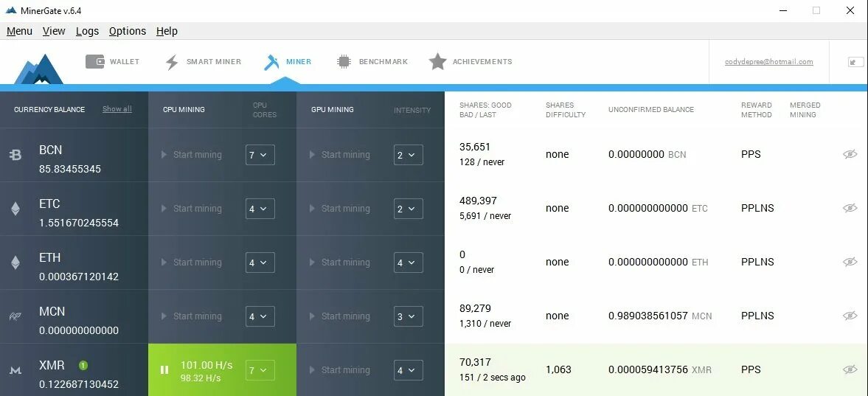
Task: Open ETH GPU intensity dropdown
Action: (x=409, y=263)
